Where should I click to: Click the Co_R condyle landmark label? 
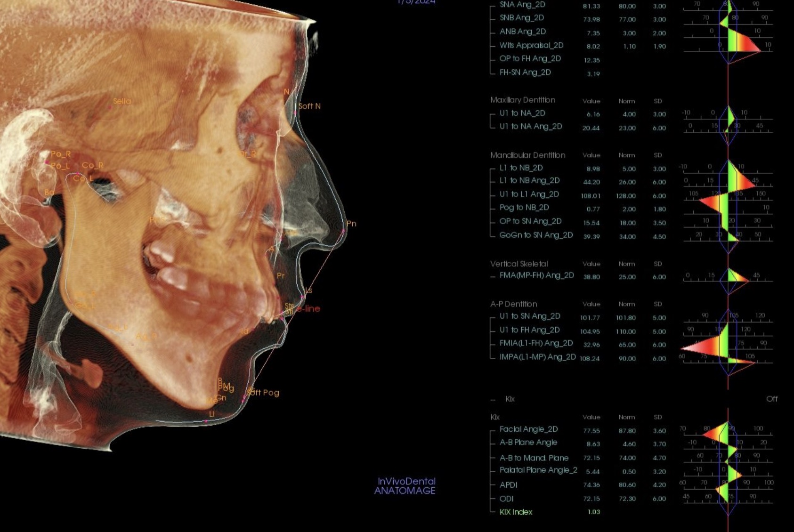(x=92, y=165)
